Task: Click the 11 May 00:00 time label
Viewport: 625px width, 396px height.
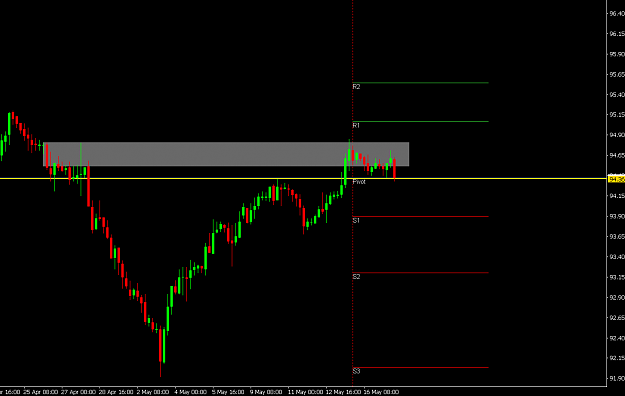Action: 305,392
